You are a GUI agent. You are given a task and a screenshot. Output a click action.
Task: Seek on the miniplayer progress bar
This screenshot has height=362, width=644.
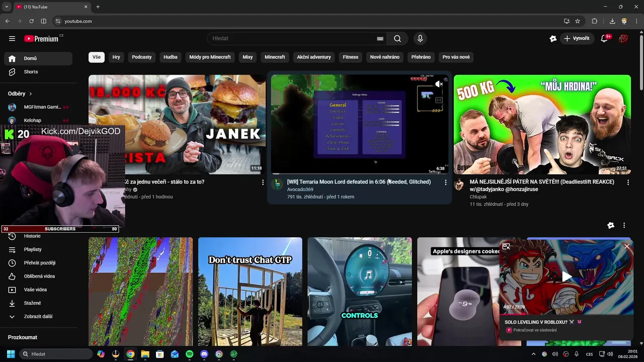(567, 314)
